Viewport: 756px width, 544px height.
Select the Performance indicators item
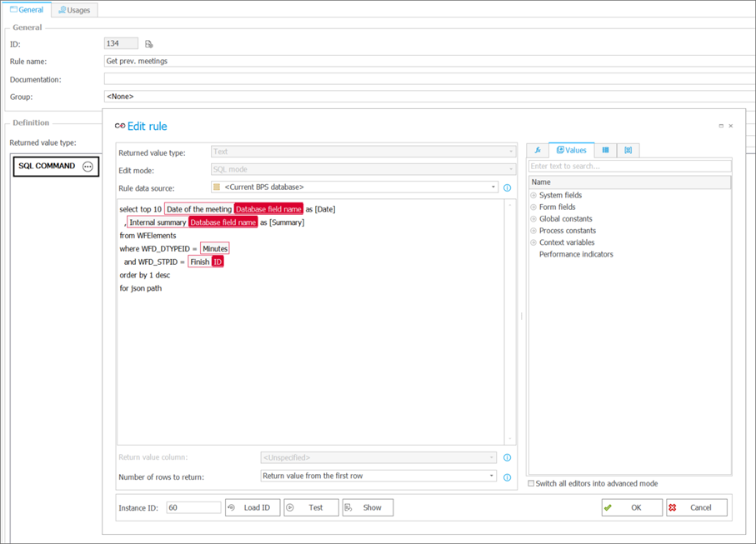576,254
